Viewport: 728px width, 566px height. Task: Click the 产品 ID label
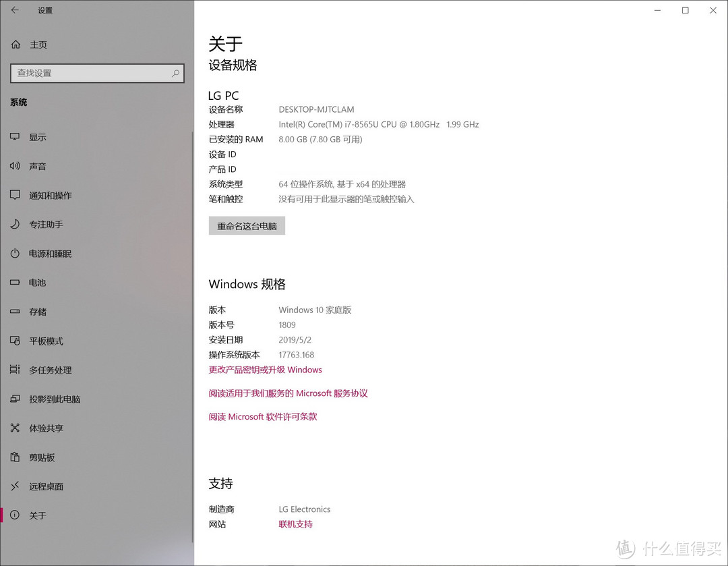point(222,169)
